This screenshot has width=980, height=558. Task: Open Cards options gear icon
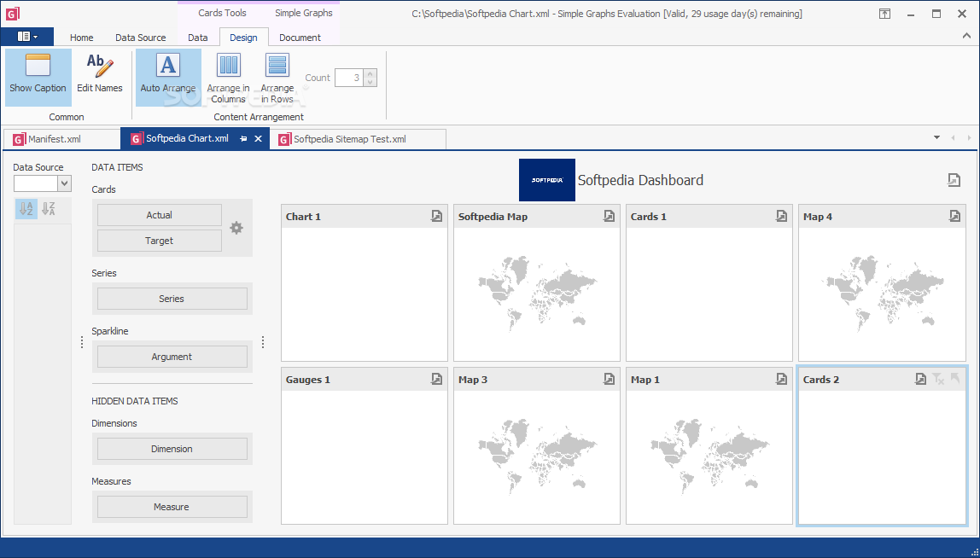pyautogui.click(x=236, y=228)
